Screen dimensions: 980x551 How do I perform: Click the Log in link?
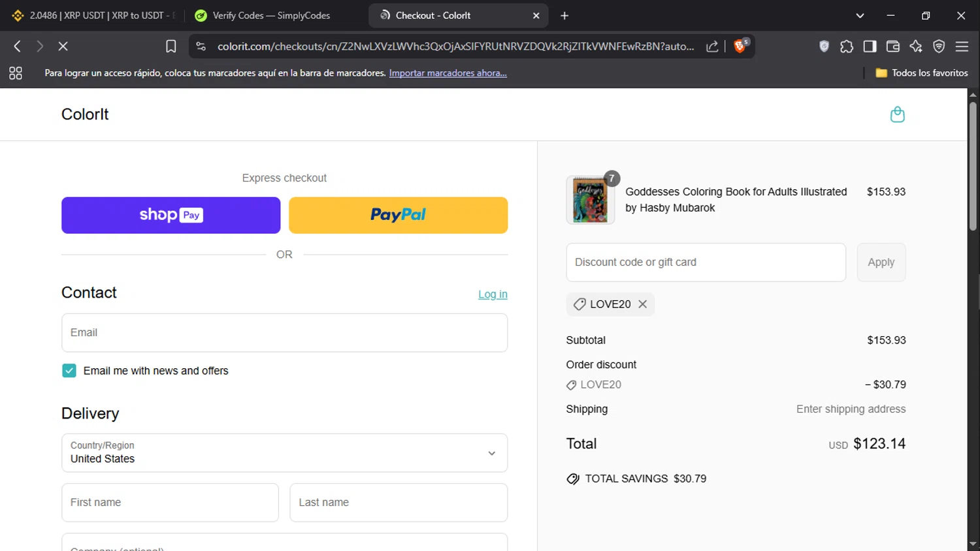(493, 294)
